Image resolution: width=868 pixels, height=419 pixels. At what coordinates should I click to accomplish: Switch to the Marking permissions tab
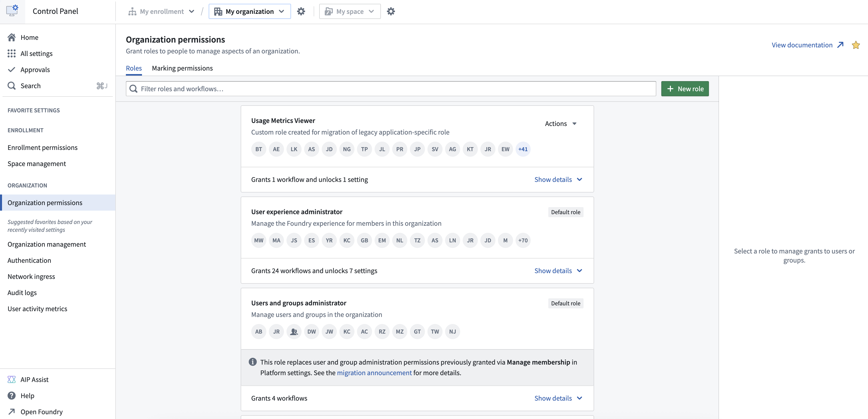pyautogui.click(x=182, y=68)
